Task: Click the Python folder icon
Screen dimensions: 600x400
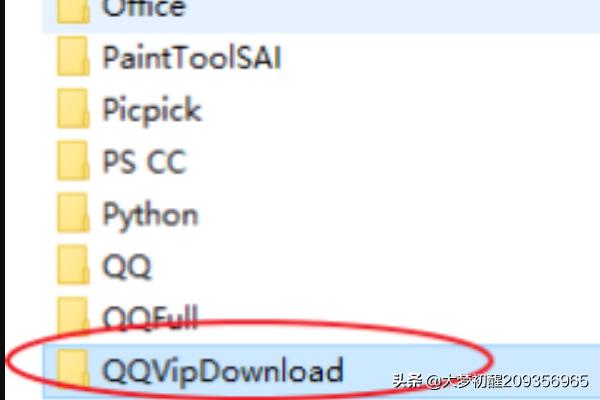Action: coord(73,213)
